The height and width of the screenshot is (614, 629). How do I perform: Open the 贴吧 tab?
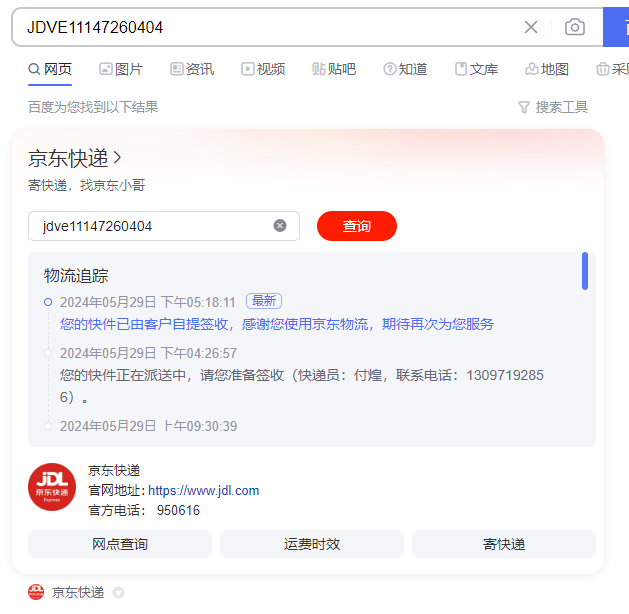(x=334, y=69)
